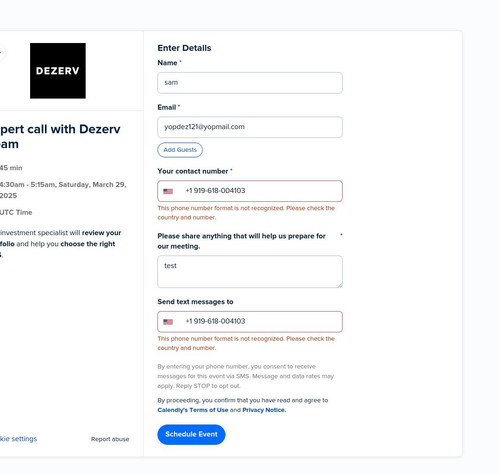The image size is (500, 474).
Task: Focus the Name input field
Action: (x=250, y=83)
